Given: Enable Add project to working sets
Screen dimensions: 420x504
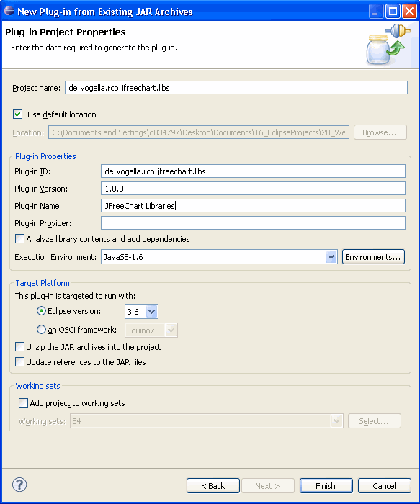Looking at the screenshot, I should (x=23, y=403).
